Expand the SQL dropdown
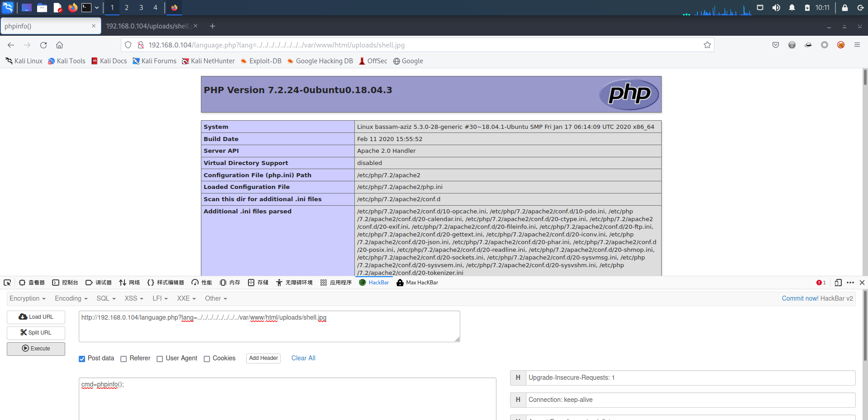This screenshot has width=868, height=420. 106,298
